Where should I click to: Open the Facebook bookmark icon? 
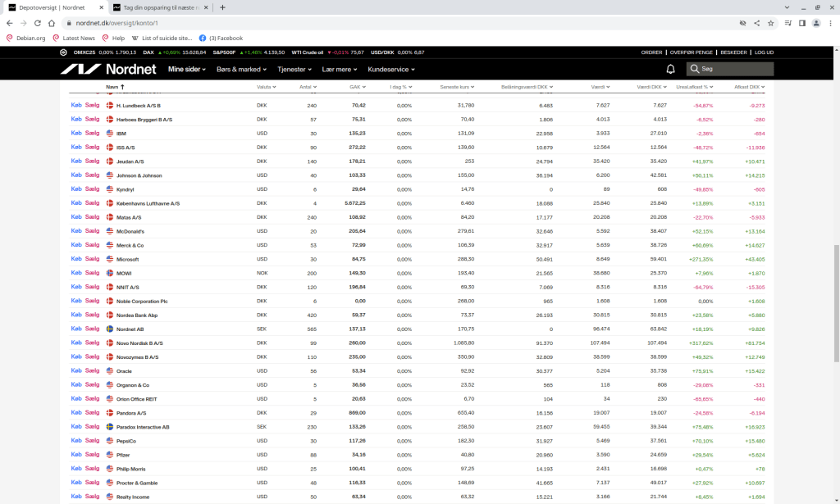point(203,38)
